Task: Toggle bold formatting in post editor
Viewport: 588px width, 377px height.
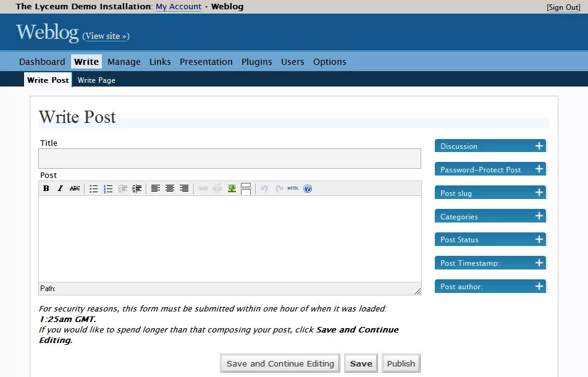Action: [46, 188]
